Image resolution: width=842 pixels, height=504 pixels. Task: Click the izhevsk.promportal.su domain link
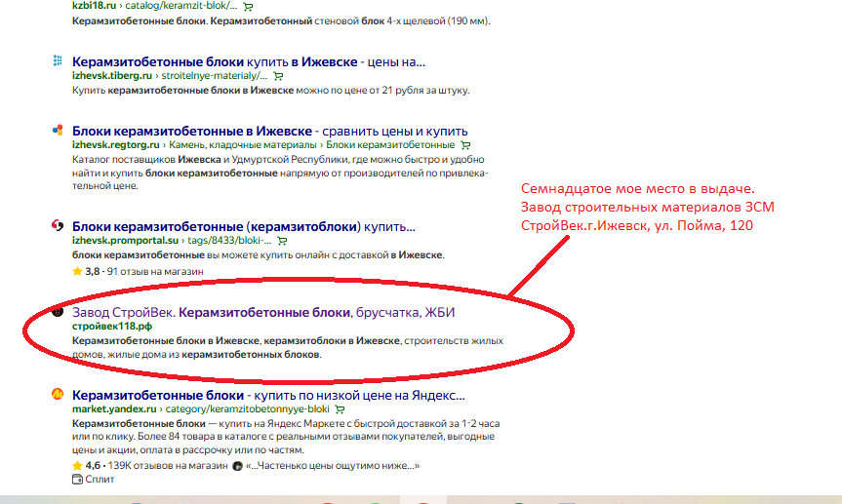click(125, 241)
